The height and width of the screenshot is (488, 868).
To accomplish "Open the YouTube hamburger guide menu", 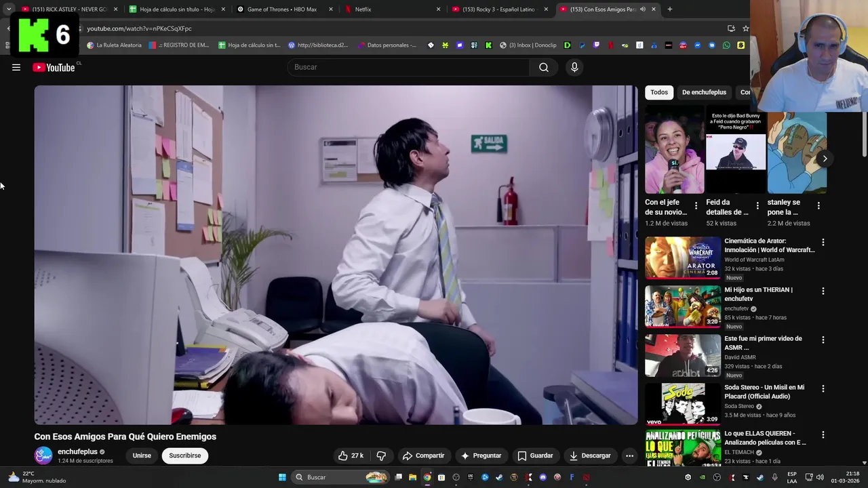I will click(x=16, y=67).
